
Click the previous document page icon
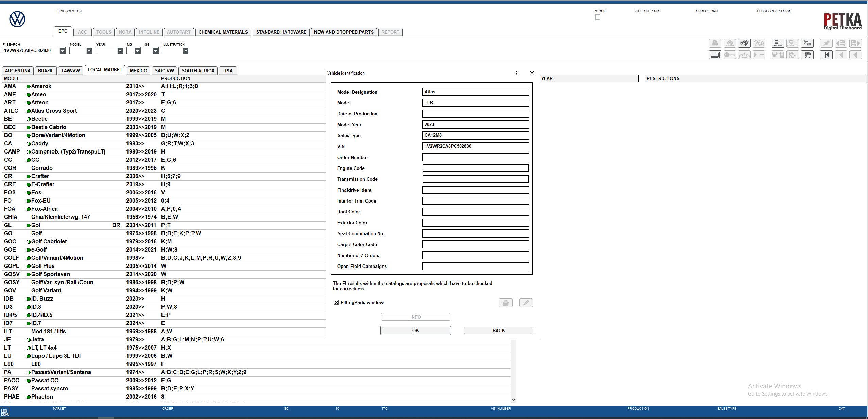pyautogui.click(x=841, y=43)
